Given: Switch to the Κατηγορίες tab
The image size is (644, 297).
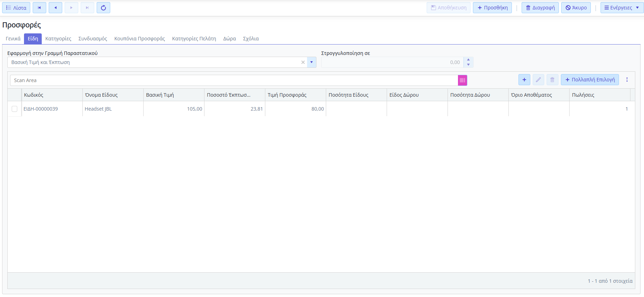Looking at the screenshot, I should pyautogui.click(x=58, y=39).
